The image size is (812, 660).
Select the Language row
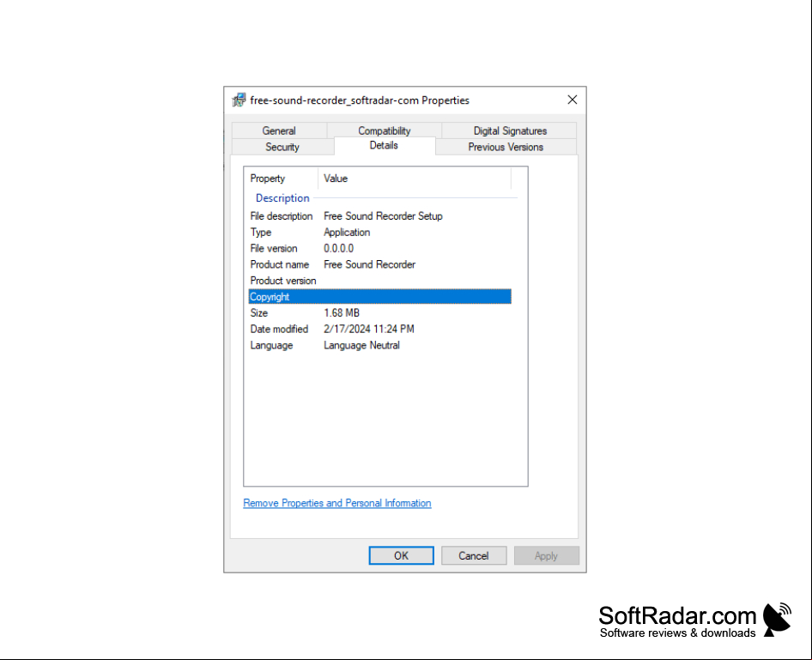point(379,345)
